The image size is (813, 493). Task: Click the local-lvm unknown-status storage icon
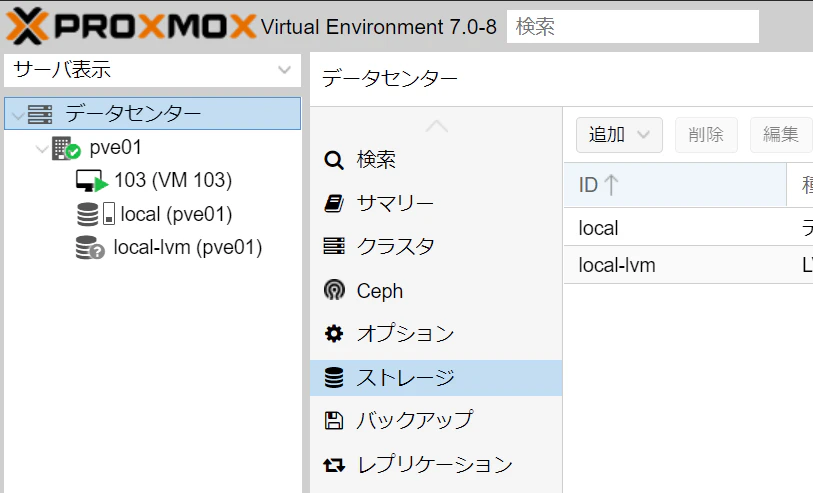click(90, 247)
